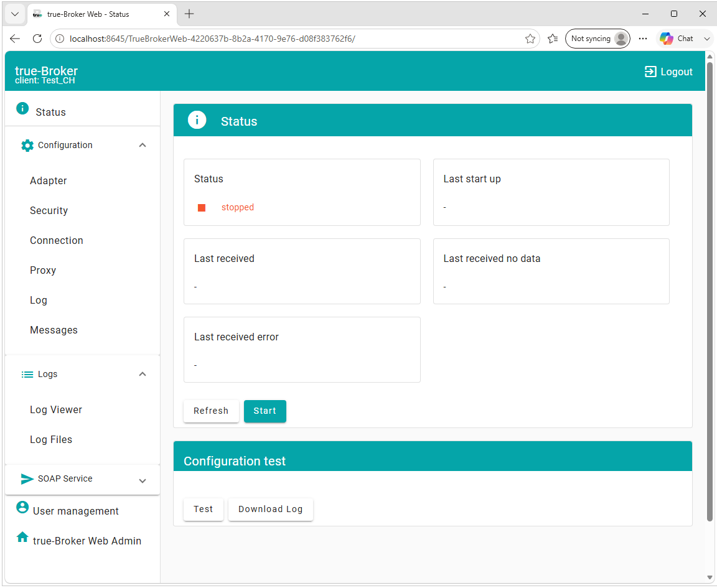This screenshot has width=717, height=588.
Task: Click the red stopped status square
Action: [x=201, y=208]
